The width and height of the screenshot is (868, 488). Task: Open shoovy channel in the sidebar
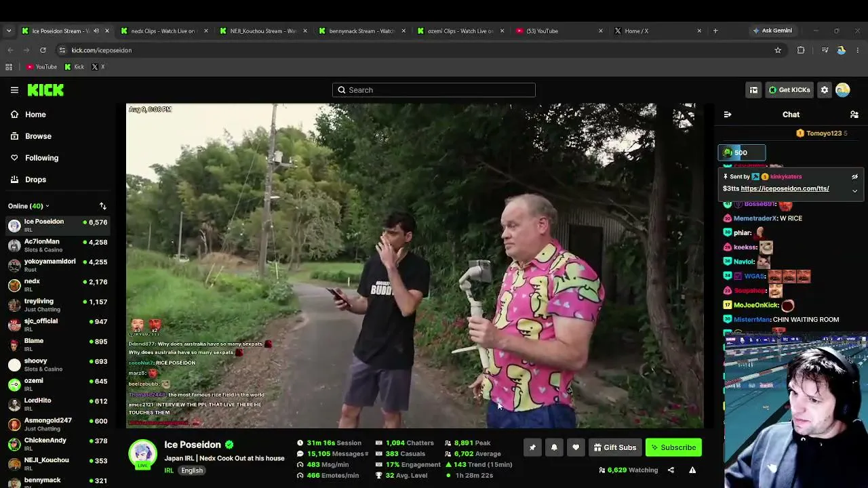click(x=58, y=365)
